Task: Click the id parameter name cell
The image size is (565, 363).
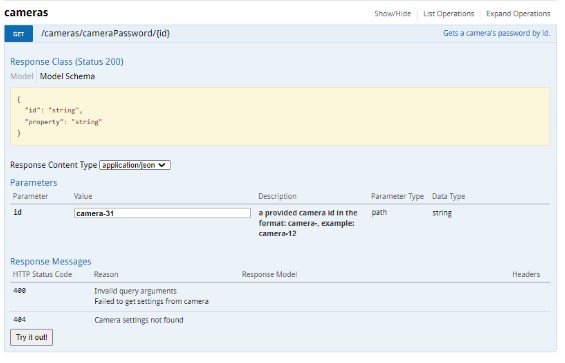Action: (18, 212)
